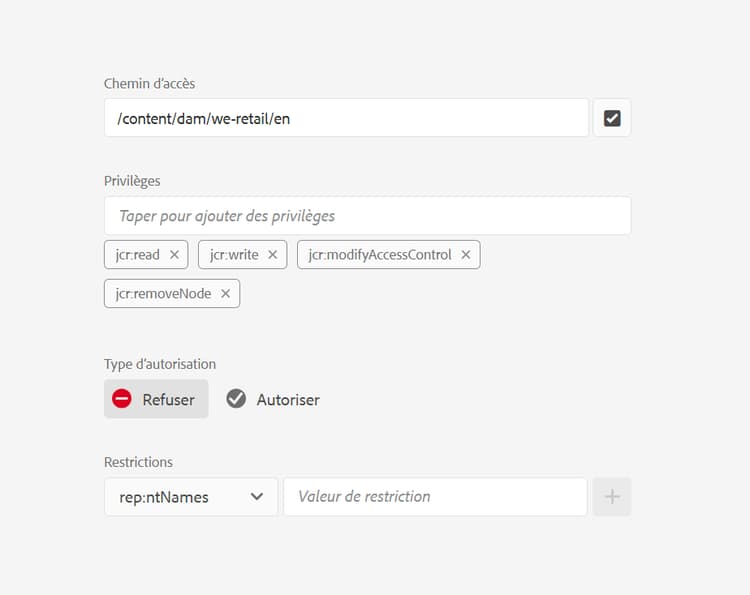Screen dimensions: 750x595
Task: Click the privileges search input field
Action: click(367, 216)
